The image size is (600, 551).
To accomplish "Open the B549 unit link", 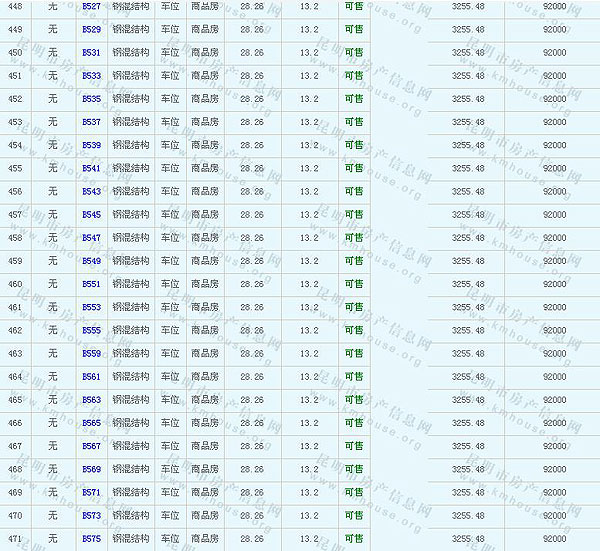I will click(91, 261).
